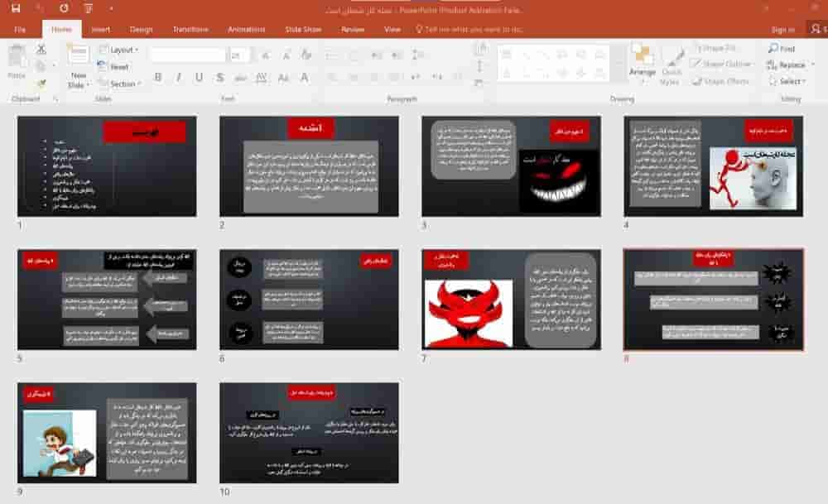Open Shape Outline options
The height and width of the screenshot is (504, 828).
(723, 64)
